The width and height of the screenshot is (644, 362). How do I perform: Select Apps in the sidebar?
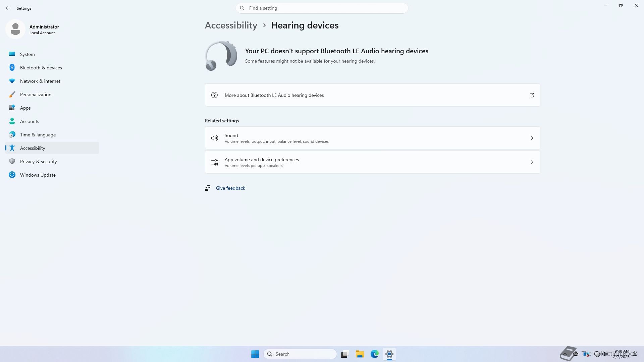pos(25,108)
